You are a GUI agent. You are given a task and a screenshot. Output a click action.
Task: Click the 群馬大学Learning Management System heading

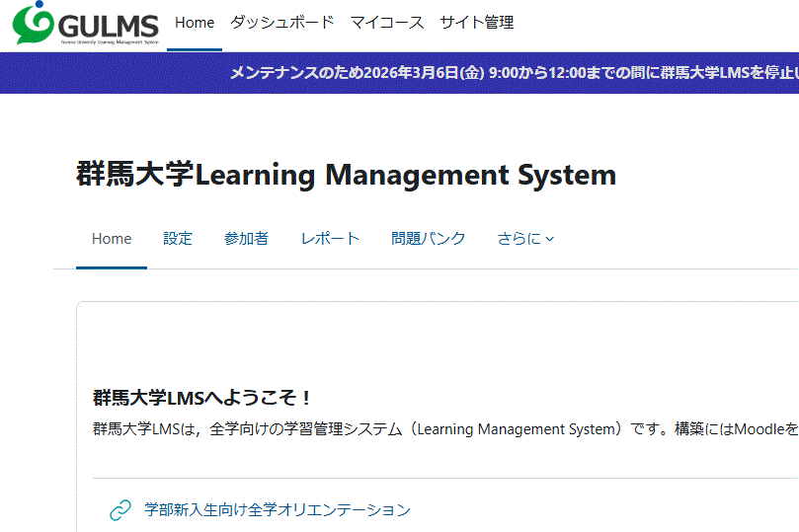pyautogui.click(x=346, y=175)
